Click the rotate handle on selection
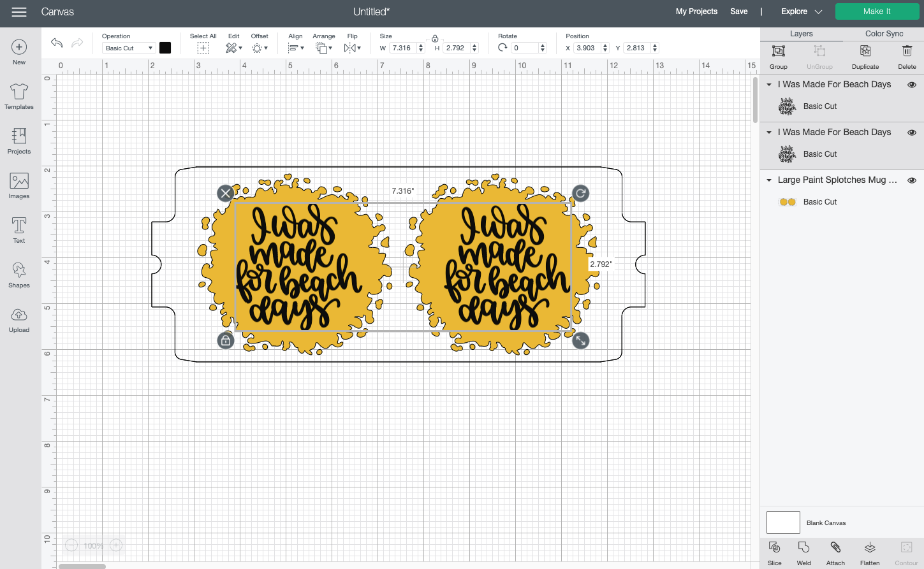Screen dimensions: 924x569 pyautogui.click(x=580, y=193)
